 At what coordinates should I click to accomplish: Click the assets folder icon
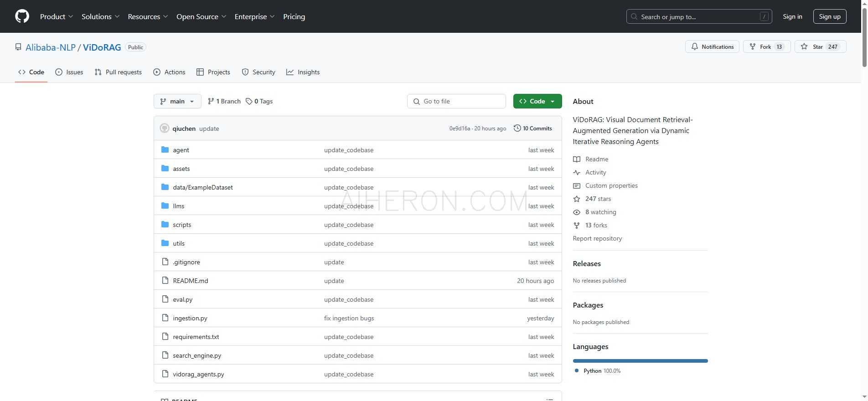click(165, 169)
